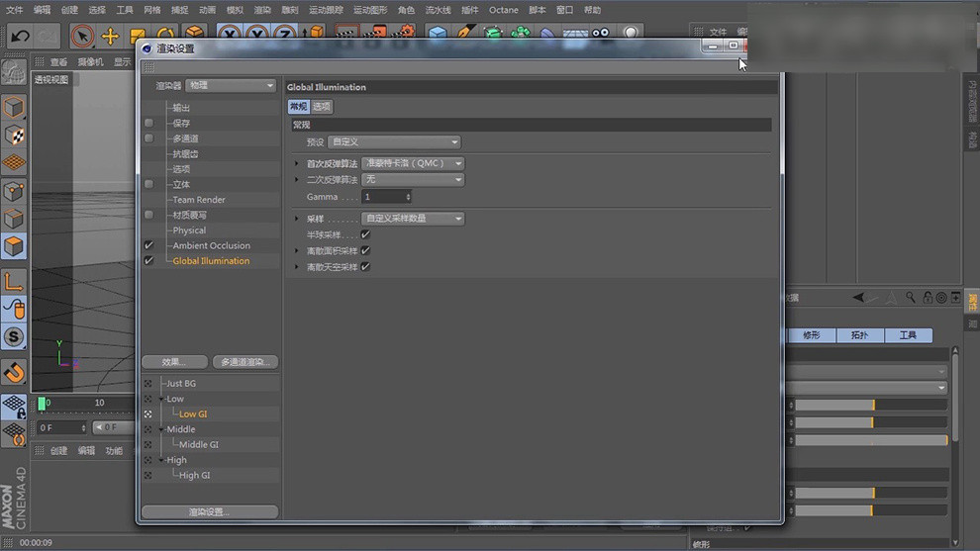Click the Undo arrow icon
The width and height of the screenshot is (980, 551).
tap(20, 37)
